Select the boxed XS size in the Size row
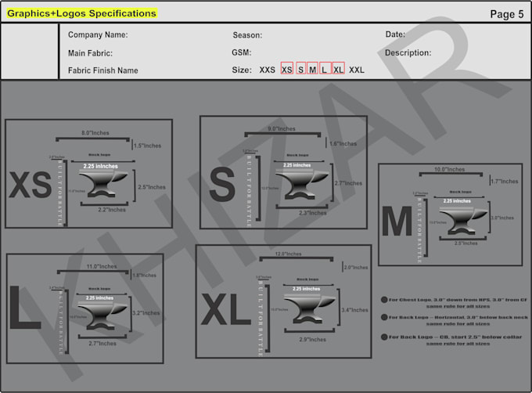This screenshot has height=393, width=532. click(286, 70)
